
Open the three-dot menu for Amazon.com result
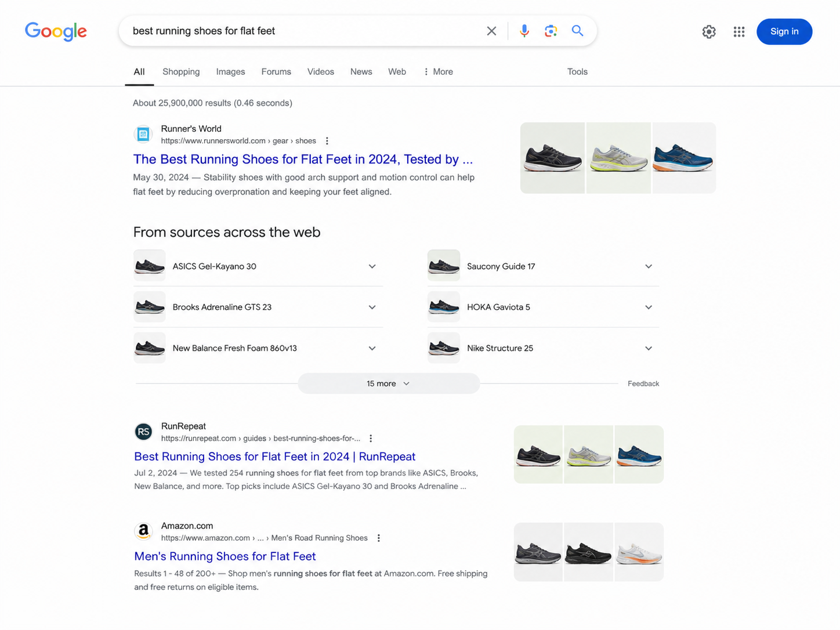[x=378, y=538]
